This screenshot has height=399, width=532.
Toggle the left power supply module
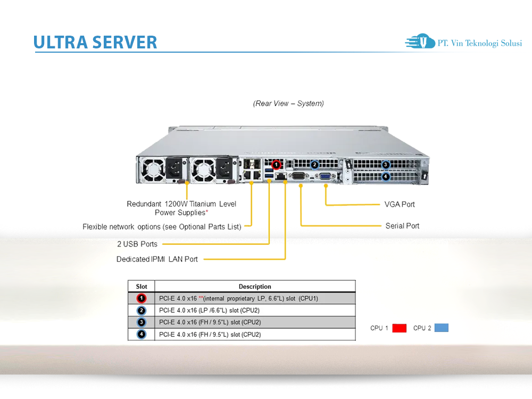point(164,169)
